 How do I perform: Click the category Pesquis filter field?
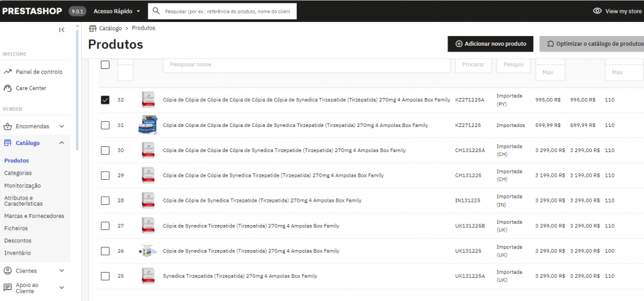tap(513, 64)
